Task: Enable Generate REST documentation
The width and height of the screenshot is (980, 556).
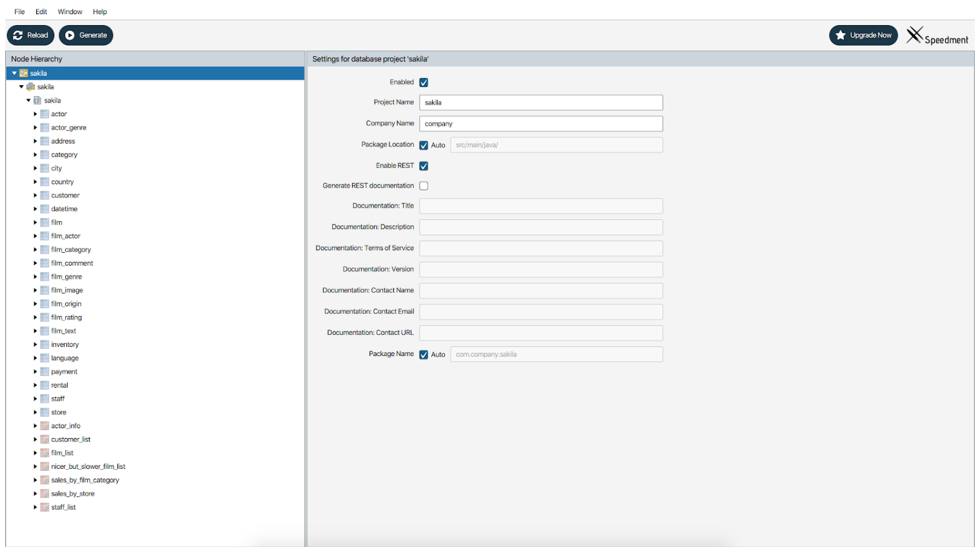Action: (424, 186)
